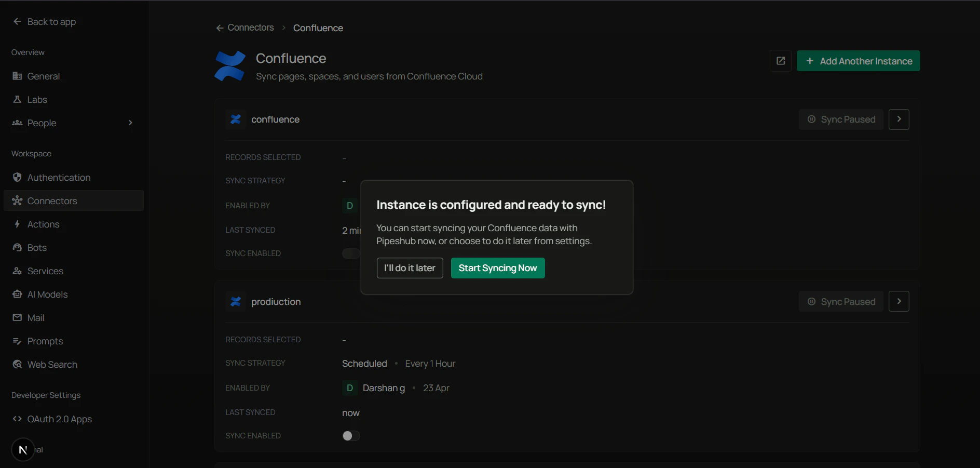
Task: Click the D avatar next to Darshan g
Action: tap(349, 388)
